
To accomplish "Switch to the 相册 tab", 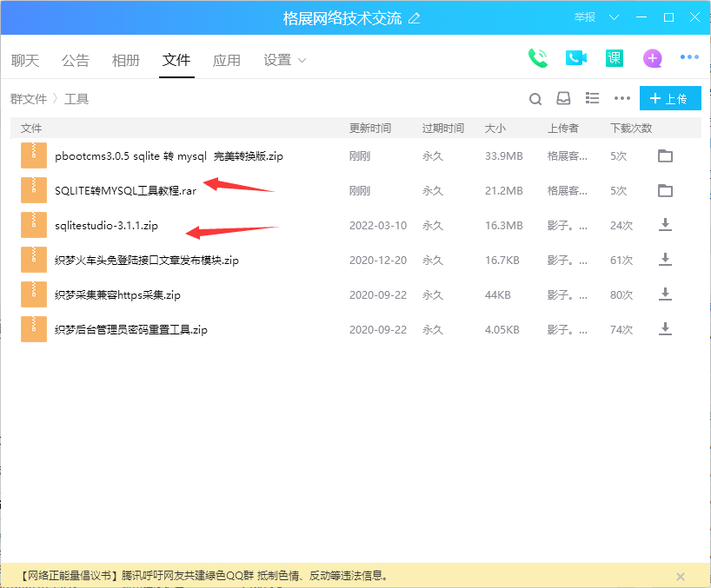I will click(126, 60).
